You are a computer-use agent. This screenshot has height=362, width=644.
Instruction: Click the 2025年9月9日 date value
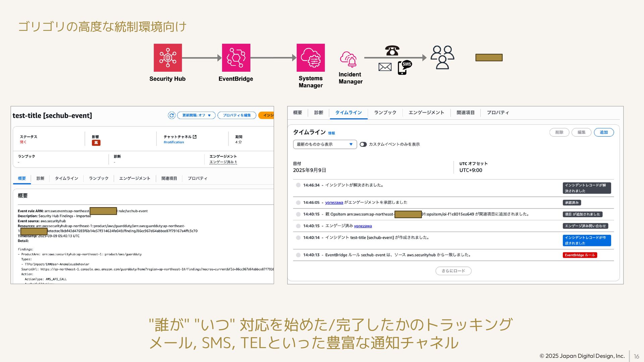(x=310, y=170)
